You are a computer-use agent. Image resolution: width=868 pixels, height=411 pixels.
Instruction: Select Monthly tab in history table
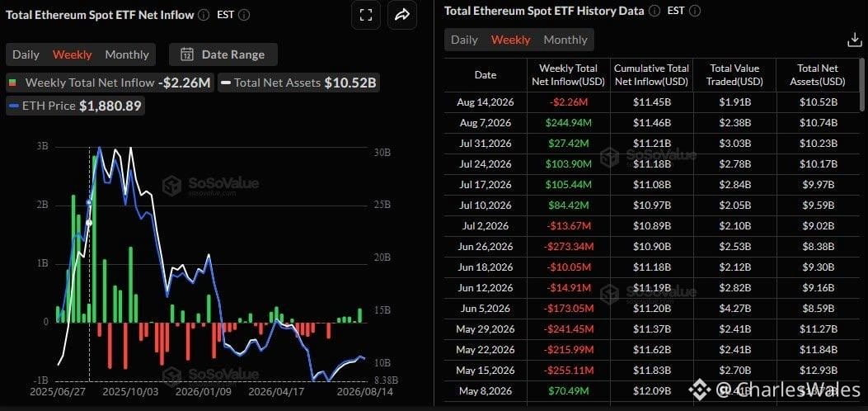pyautogui.click(x=565, y=40)
